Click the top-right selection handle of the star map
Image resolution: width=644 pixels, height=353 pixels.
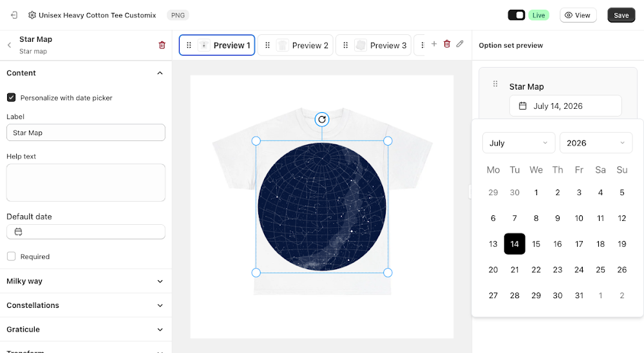coord(388,141)
